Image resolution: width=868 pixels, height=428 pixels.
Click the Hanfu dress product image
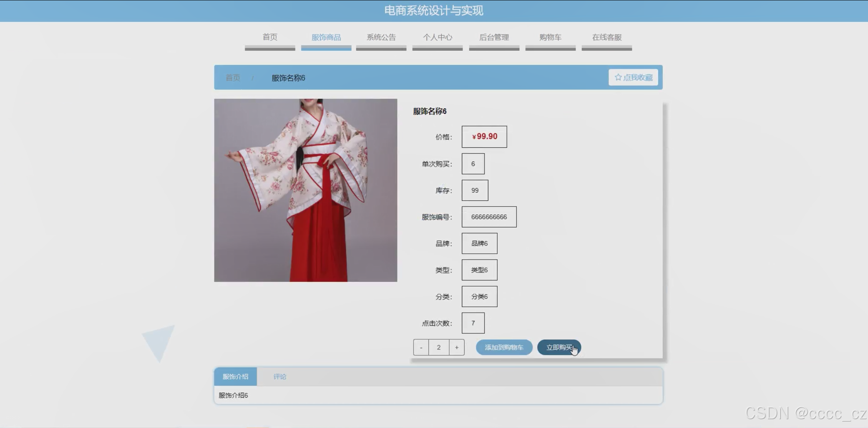click(x=305, y=190)
